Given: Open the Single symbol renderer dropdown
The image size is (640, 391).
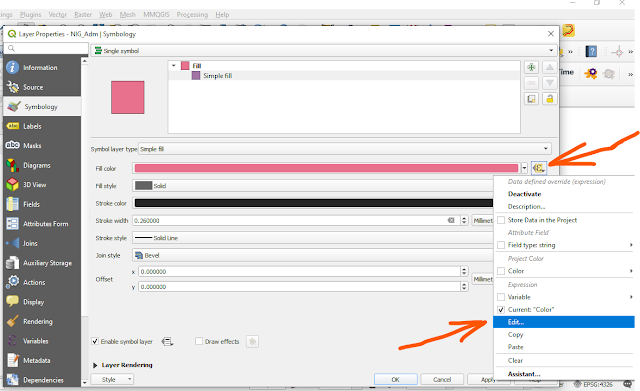Looking at the screenshot, I should [324, 51].
